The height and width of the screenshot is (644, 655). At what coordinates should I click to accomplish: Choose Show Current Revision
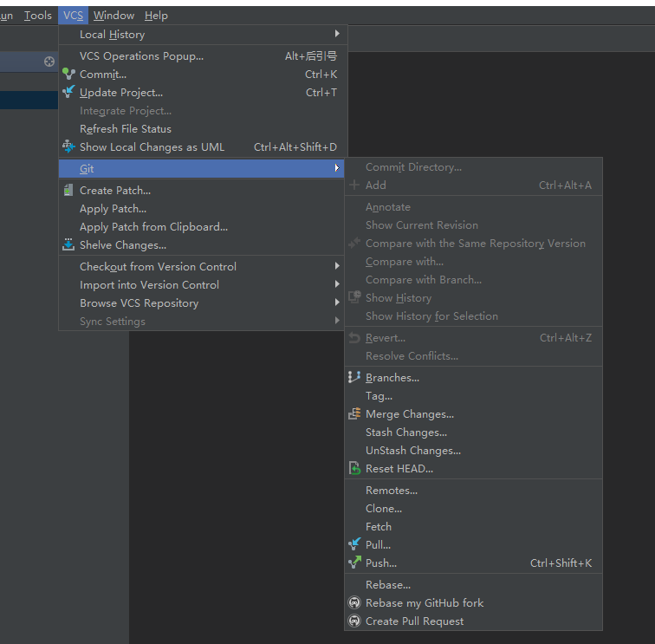tap(473, 225)
